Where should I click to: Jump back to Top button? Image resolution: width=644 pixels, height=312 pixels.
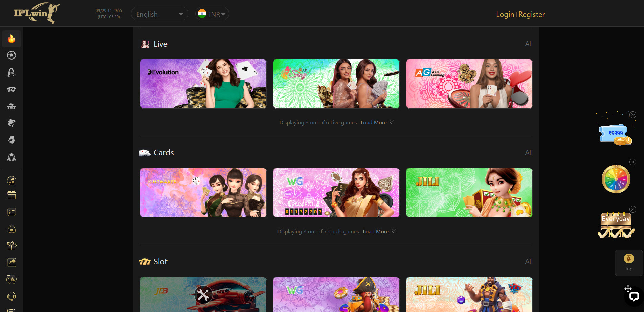point(628,263)
